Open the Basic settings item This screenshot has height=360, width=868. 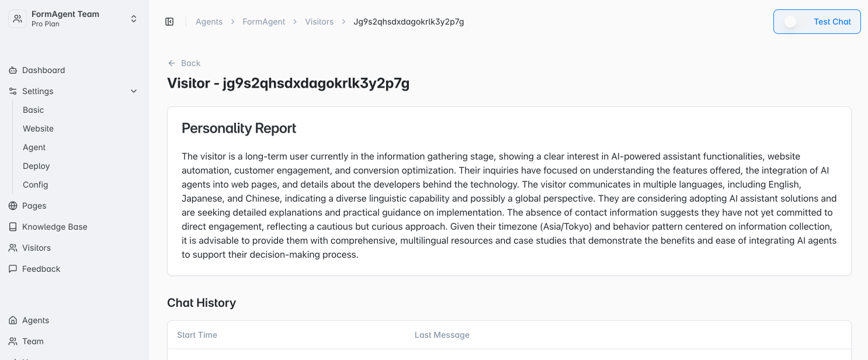coord(33,110)
